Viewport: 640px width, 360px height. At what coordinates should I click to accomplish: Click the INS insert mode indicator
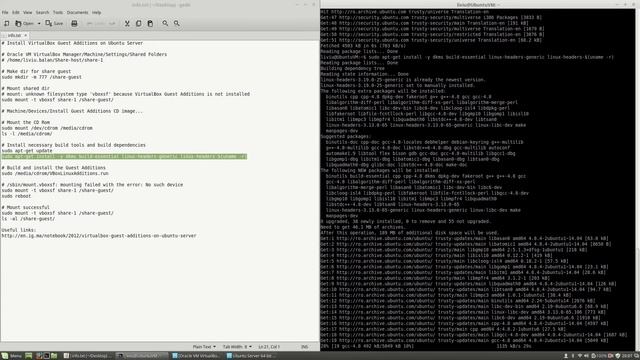click(x=304, y=347)
